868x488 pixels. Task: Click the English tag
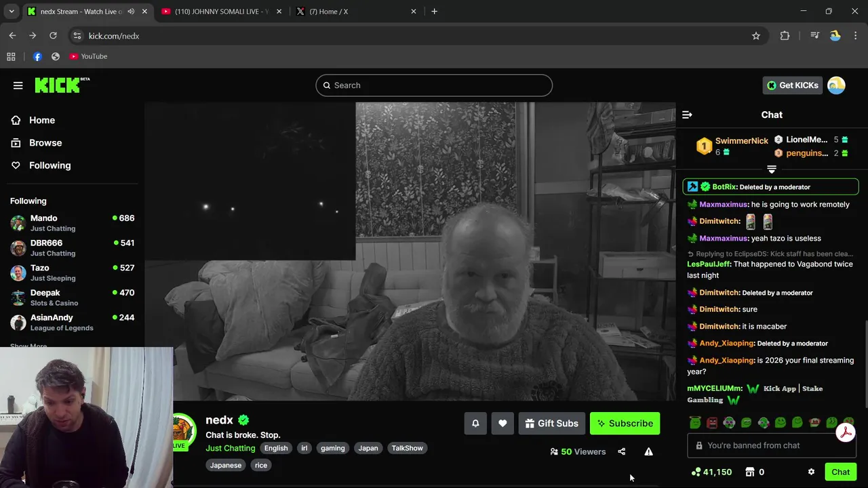coord(276,448)
